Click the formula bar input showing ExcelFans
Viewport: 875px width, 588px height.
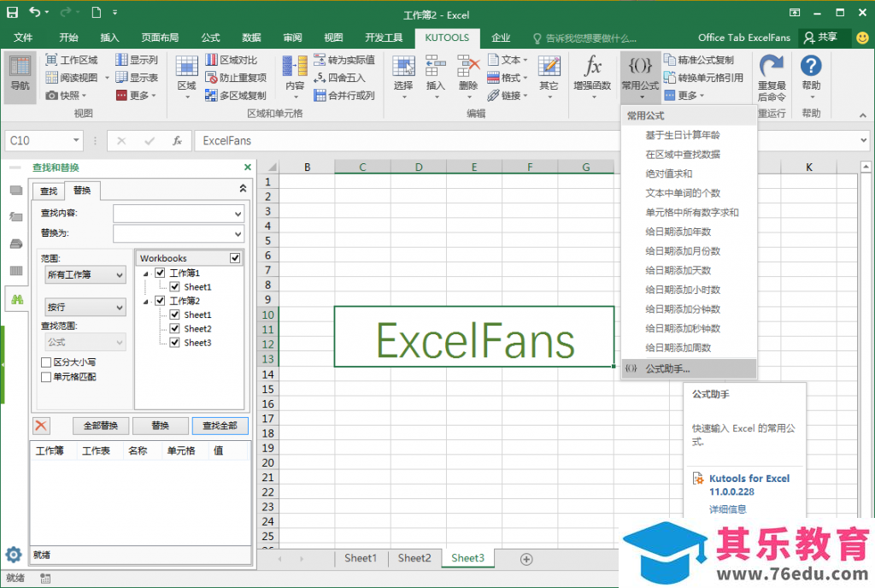point(525,140)
